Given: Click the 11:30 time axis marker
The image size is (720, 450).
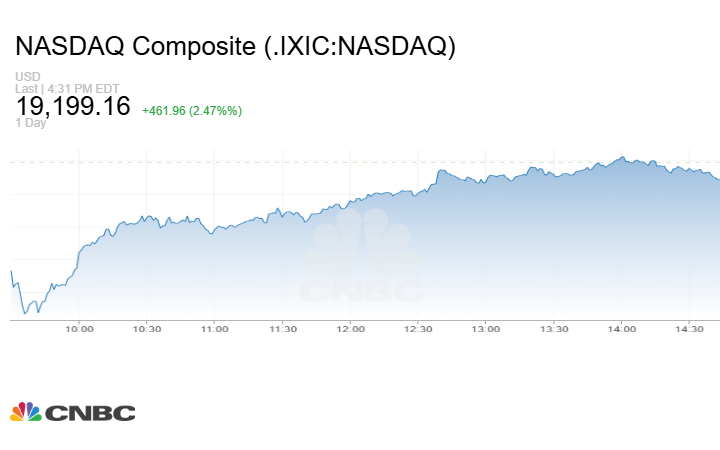Looking at the screenshot, I should [282, 328].
